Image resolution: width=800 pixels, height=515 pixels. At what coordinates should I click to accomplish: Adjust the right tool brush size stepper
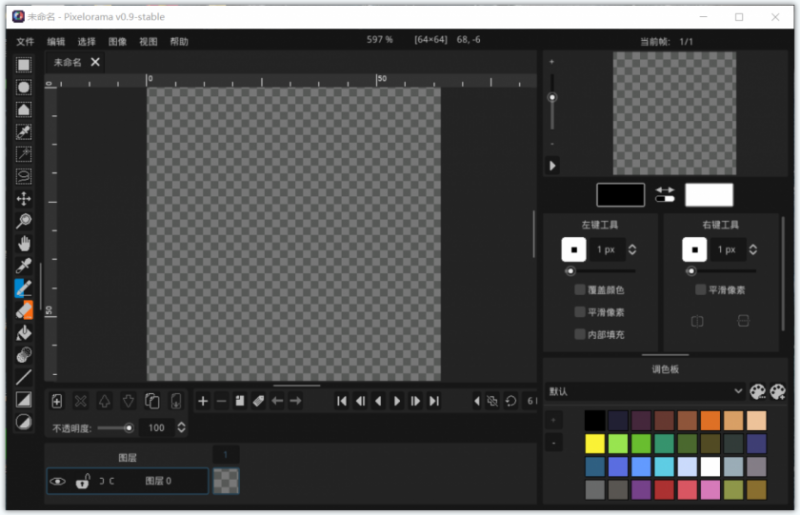click(x=753, y=250)
